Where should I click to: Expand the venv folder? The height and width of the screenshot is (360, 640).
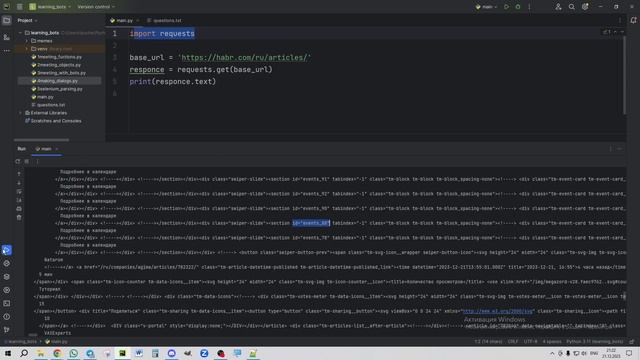tap(27, 49)
